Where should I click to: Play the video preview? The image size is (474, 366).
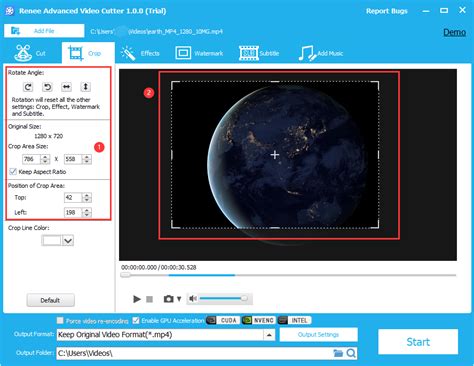point(137,299)
